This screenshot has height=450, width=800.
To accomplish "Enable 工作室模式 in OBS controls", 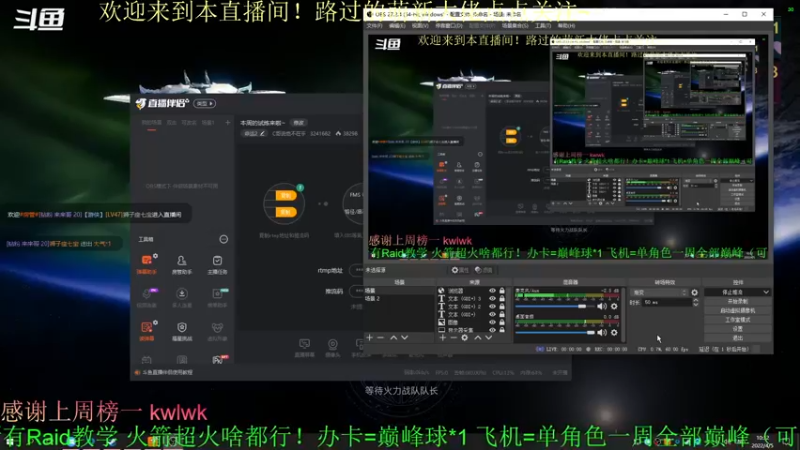I will [737, 320].
